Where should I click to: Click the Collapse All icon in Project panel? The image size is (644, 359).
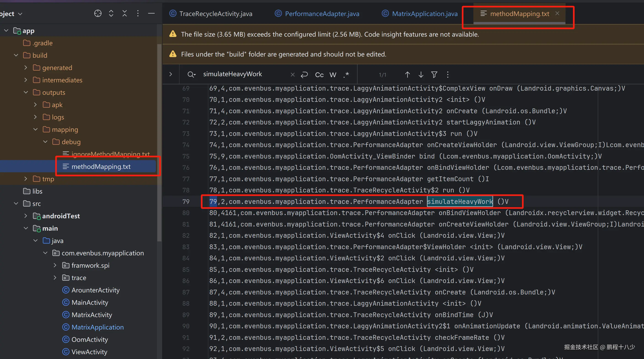124,13
